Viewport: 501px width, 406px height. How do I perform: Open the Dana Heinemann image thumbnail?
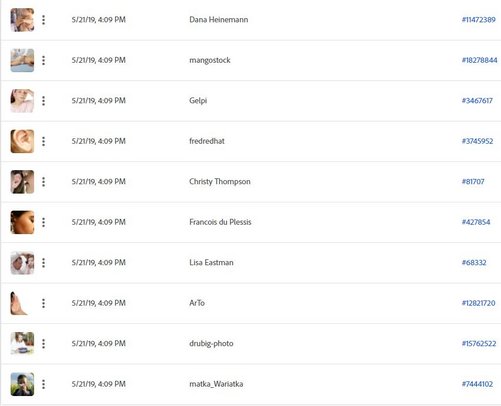tap(22, 20)
